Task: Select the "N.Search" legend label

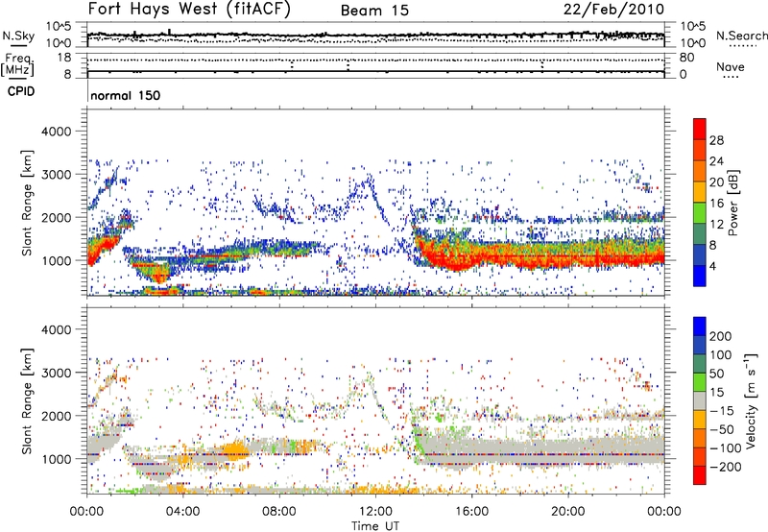Action: tap(742, 36)
